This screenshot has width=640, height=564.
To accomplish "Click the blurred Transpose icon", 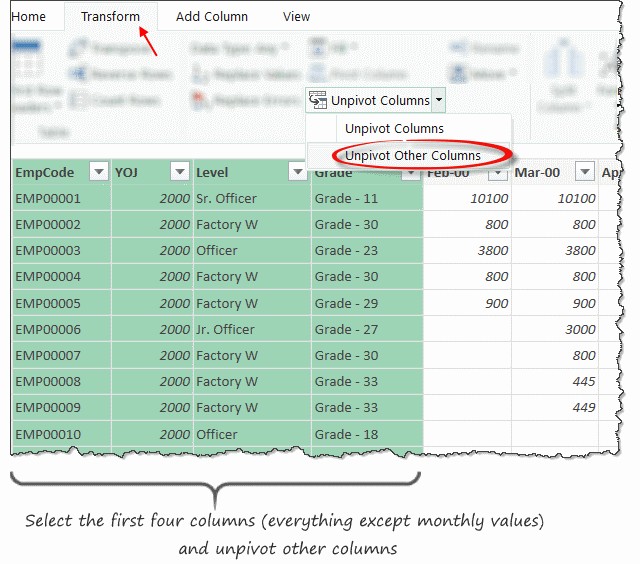I will click(78, 49).
